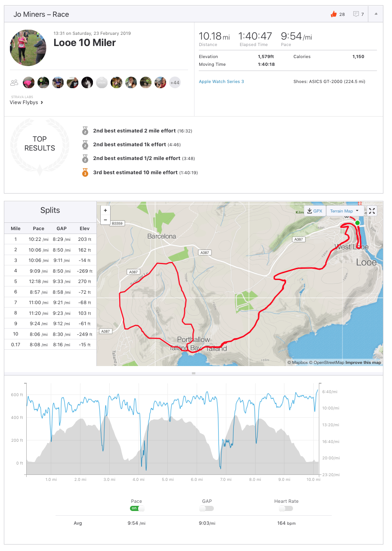Enable the GAP chart toggle
The image size is (392, 551).
coord(207,508)
